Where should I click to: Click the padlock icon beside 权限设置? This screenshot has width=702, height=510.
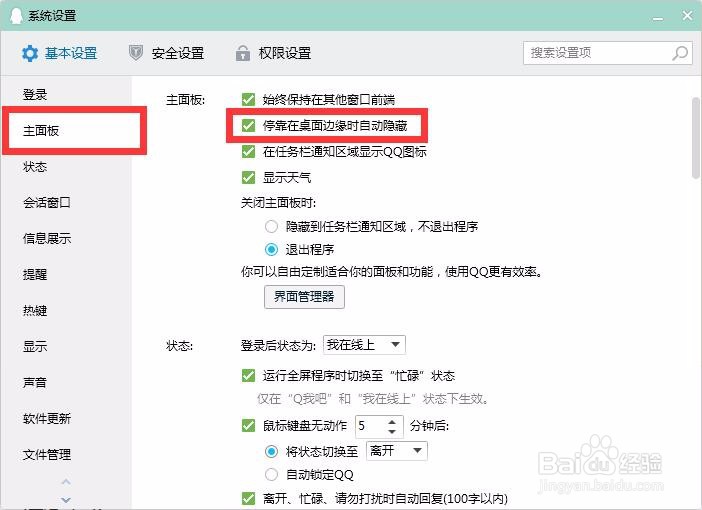[243, 53]
